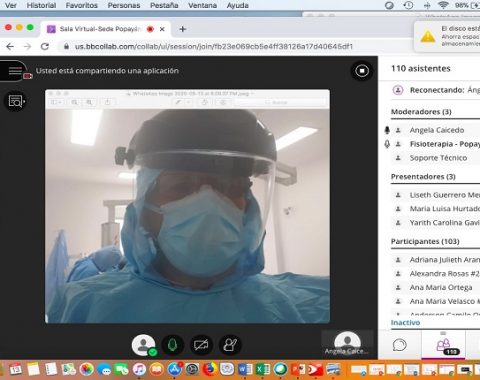
Task: Click the shared image preview
Action: (187, 206)
